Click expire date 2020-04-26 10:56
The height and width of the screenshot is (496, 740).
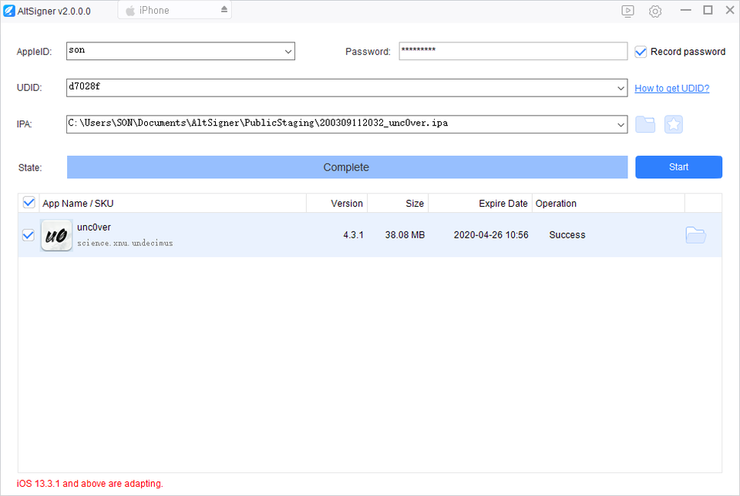tap(491, 235)
